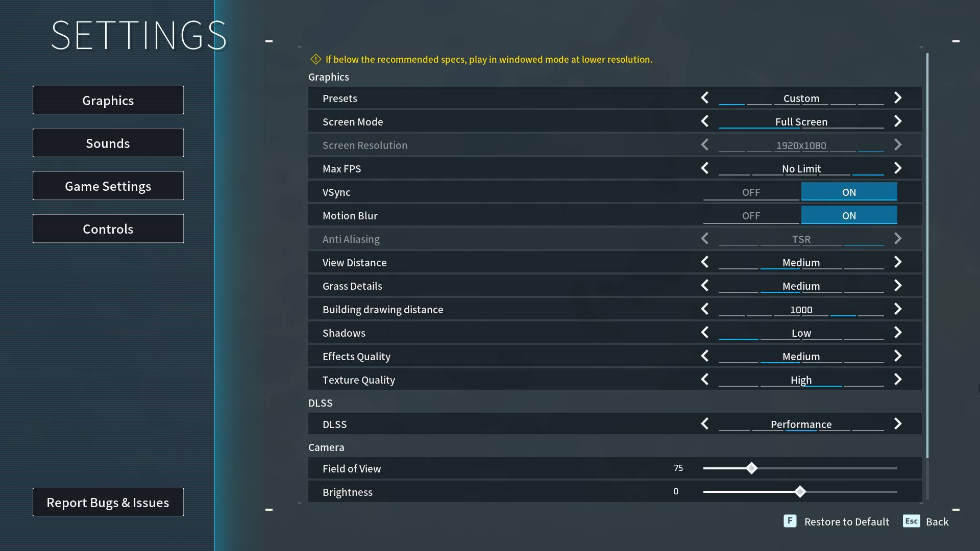Click left arrow for Max FPS
The height and width of the screenshot is (551, 980).
(705, 168)
